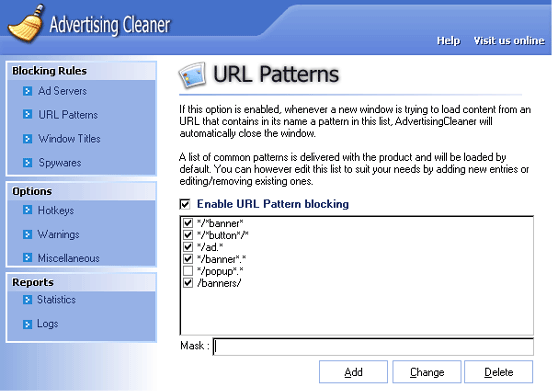This screenshot has width=552, height=391.
Task: Uncheck the /banners/ pattern
Action: 188,283
